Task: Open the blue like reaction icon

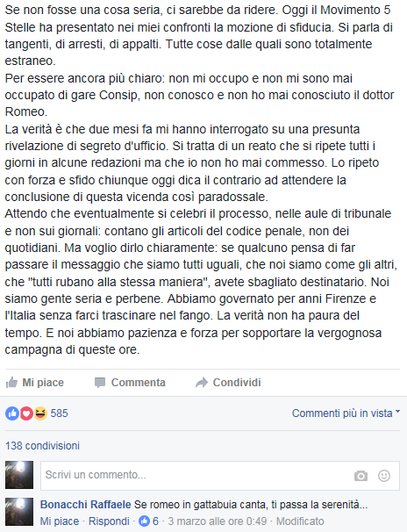Action: click(x=12, y=413)
